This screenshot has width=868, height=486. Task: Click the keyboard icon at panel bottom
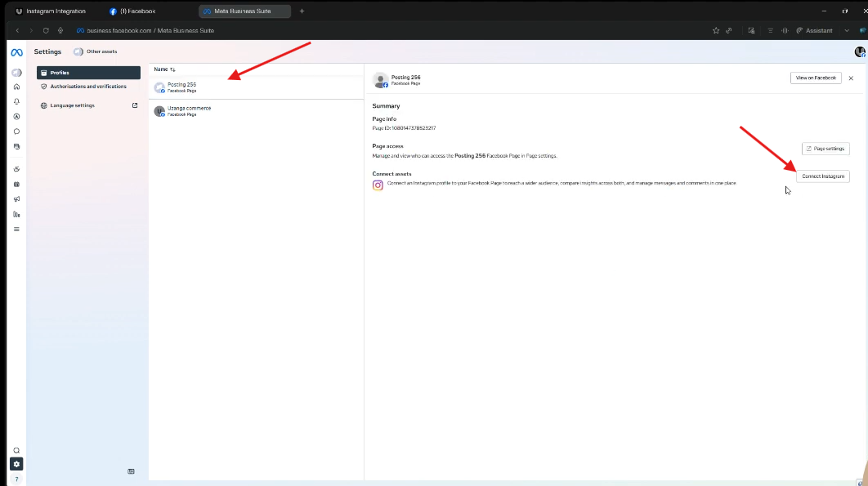tap(132, 471)
